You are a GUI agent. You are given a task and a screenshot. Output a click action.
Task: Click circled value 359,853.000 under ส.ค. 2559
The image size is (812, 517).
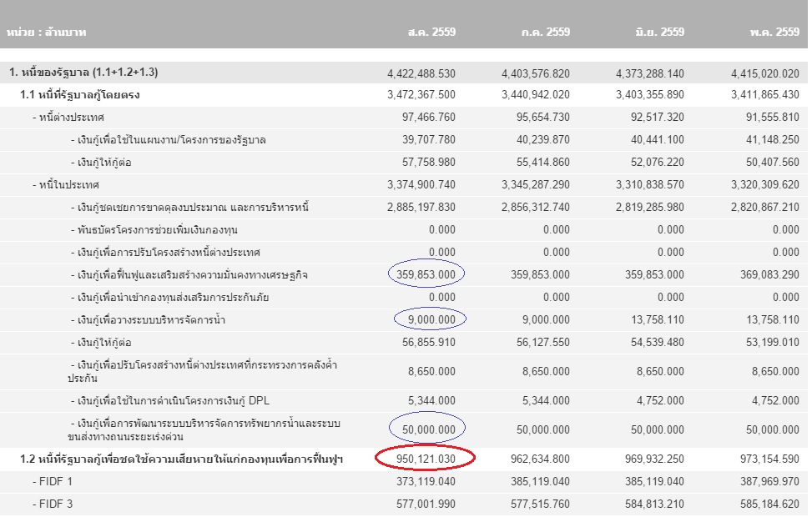(x=426, y=274)
